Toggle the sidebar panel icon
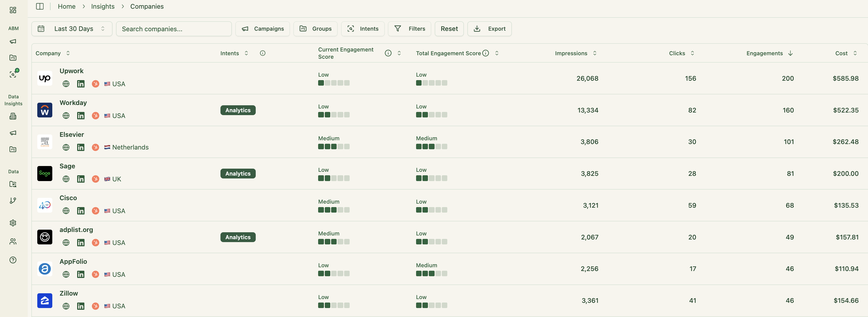 [40, 6]
